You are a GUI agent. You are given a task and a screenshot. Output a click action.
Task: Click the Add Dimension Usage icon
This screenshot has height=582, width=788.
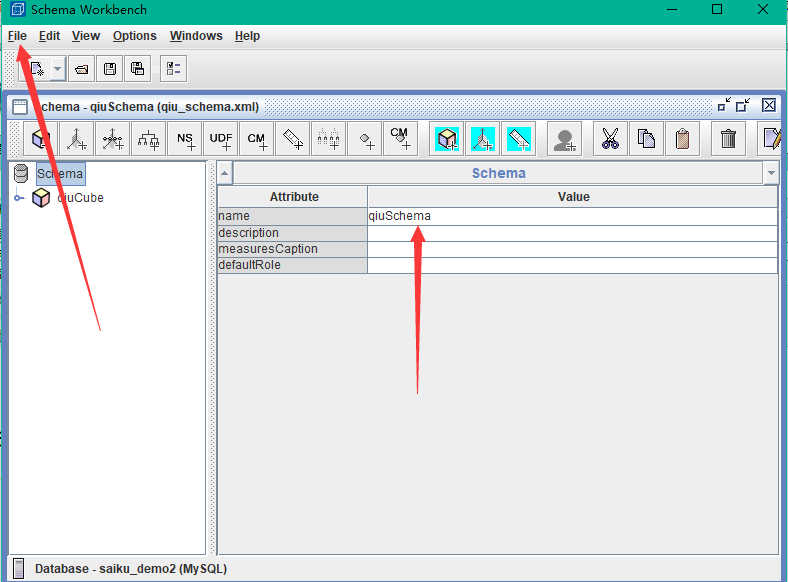113,139
